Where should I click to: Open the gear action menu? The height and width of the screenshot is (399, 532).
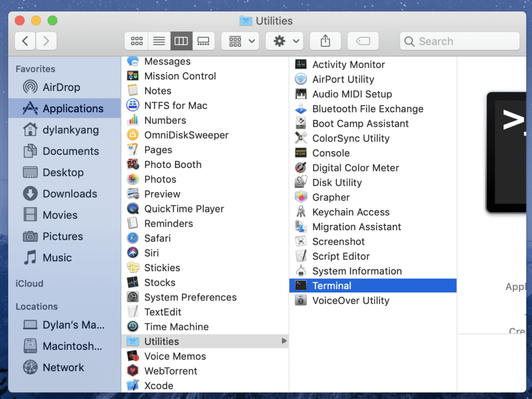pyautogui.click(x=284, y=41)
